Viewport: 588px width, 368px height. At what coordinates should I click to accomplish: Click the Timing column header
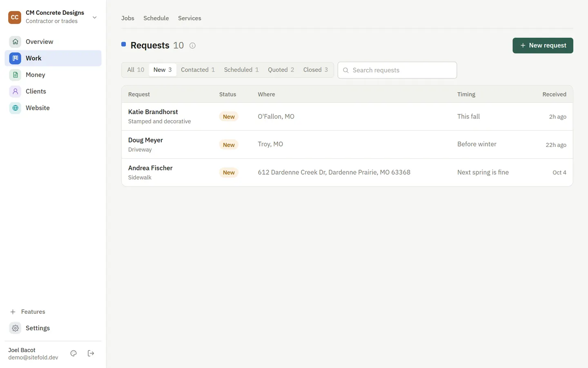466,94
